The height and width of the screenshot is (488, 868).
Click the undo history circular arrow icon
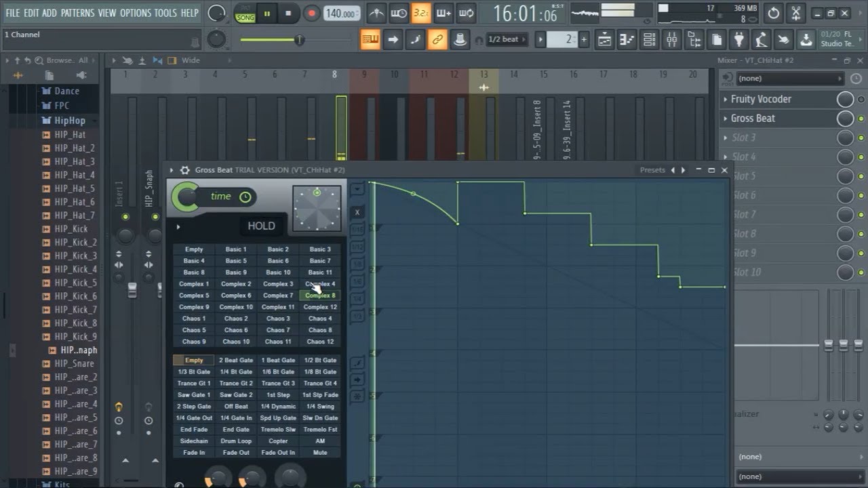tap(774, 13)
